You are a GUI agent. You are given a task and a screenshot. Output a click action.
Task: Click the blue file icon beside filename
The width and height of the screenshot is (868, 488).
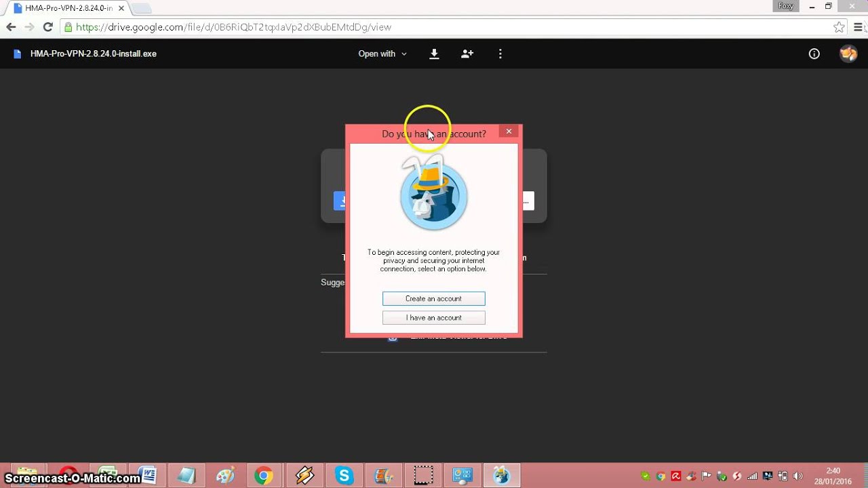[x=17, y=54]
